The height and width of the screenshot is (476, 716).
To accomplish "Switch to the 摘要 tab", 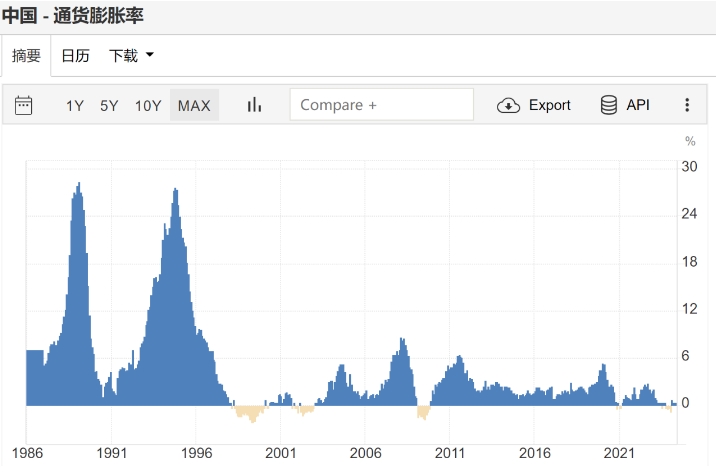I will coord(26,56).
